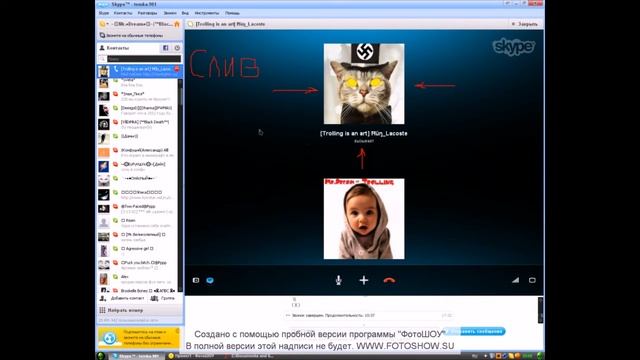Mute the microphone in the call bar
The height and width of the screenshot is (360, 640).
[338, 280]
